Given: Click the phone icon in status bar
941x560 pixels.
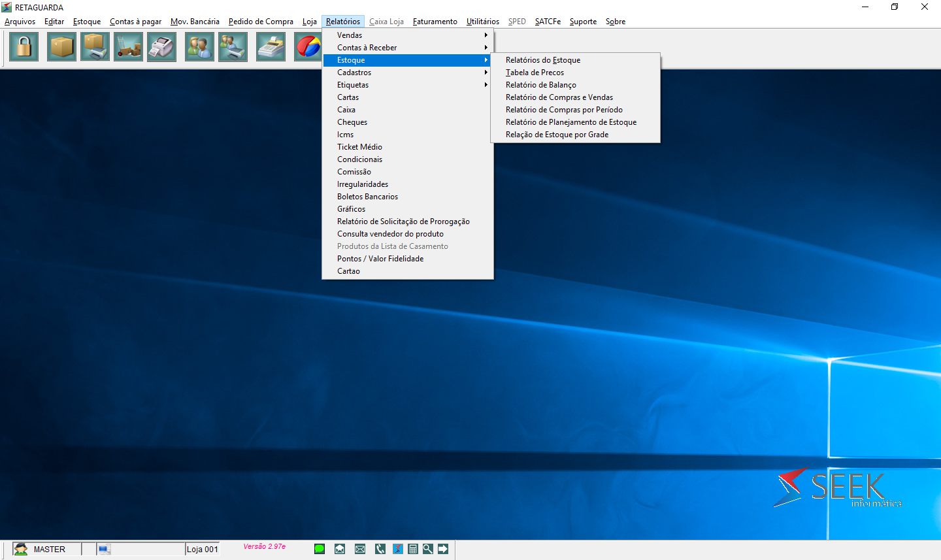Looking at the screenshot, I should [380, 549].
